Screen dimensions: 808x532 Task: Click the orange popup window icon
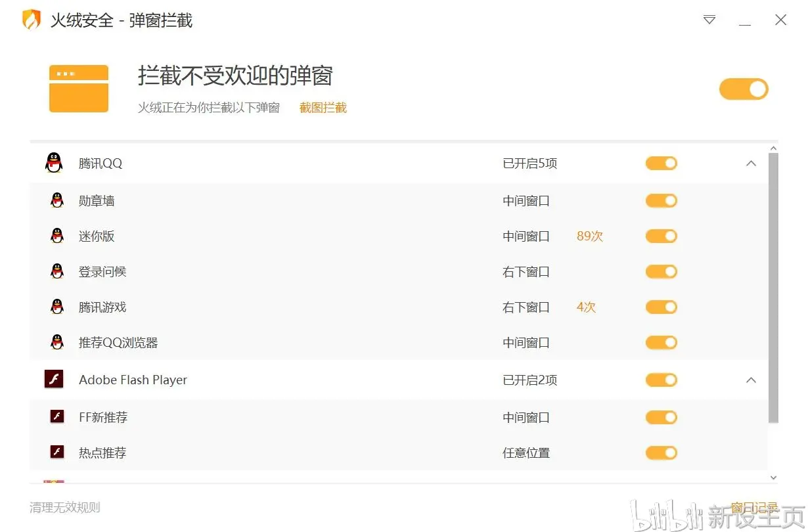[79, 89]
